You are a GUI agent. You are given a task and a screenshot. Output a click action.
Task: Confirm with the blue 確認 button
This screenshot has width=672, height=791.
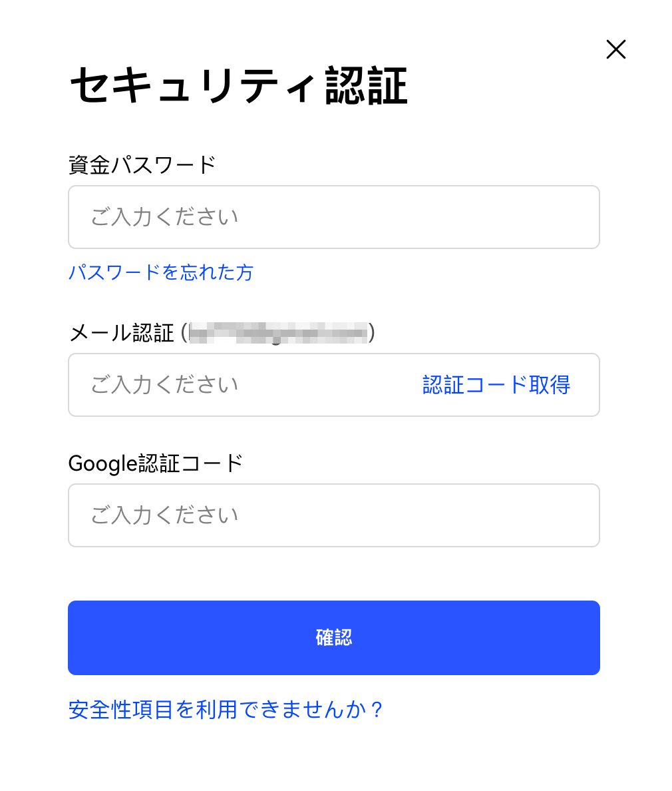(x=334, y=638)
